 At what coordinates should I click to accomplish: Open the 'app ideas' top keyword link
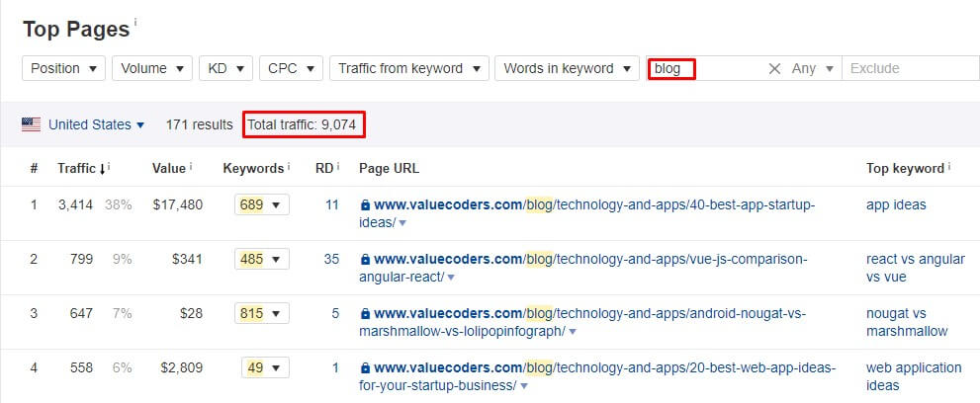point(896,204)
